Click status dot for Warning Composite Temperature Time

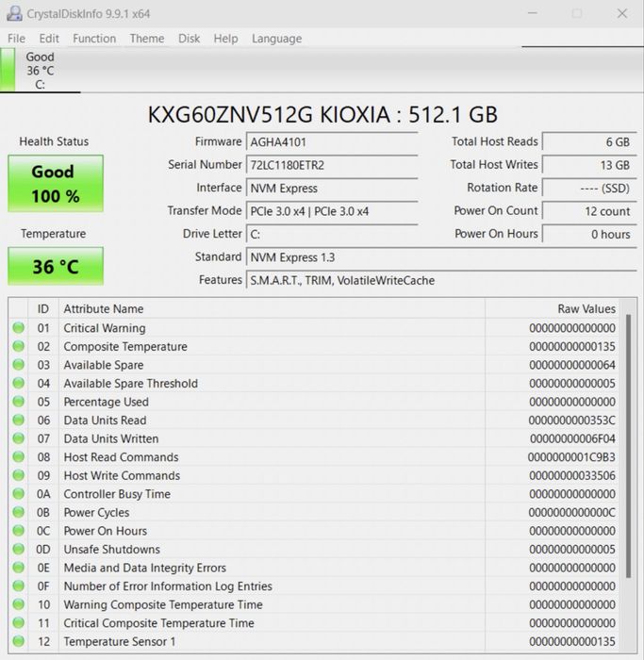(19, 604)
